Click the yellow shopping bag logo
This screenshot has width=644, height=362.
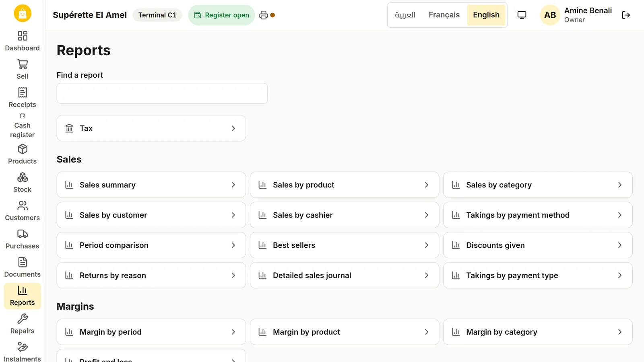tap(23, 13)
